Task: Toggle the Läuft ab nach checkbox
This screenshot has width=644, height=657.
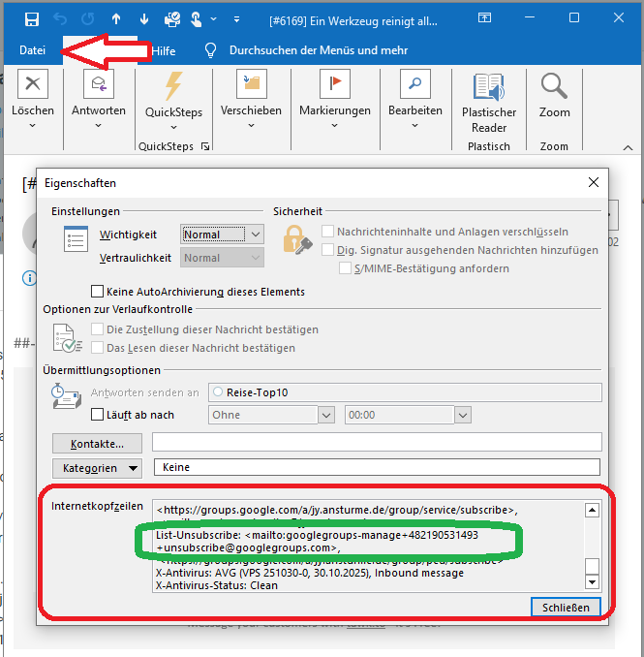Action: 97,415
